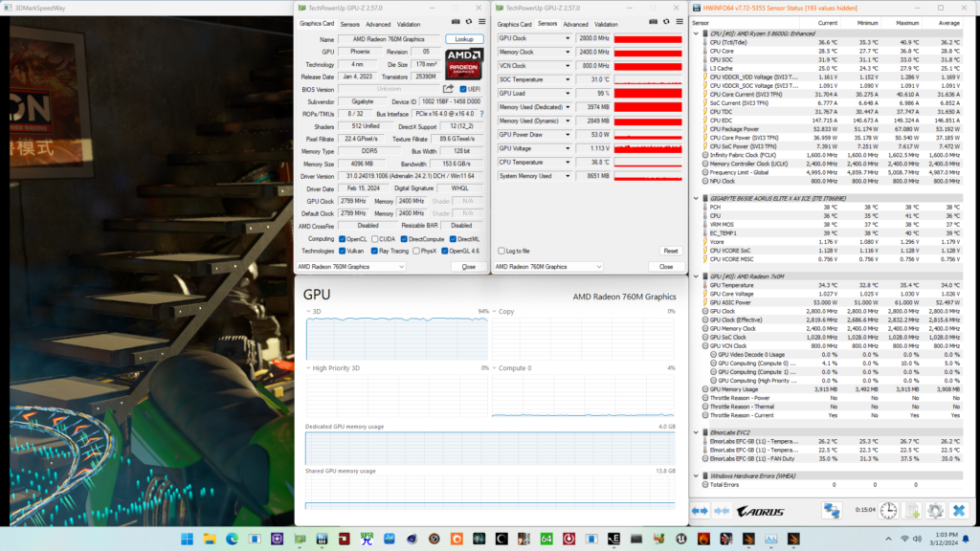Open the 3D graph dropdown in Task Manager GPU
Viewport: 980px width, 551px height.
(x=309, y=311)
